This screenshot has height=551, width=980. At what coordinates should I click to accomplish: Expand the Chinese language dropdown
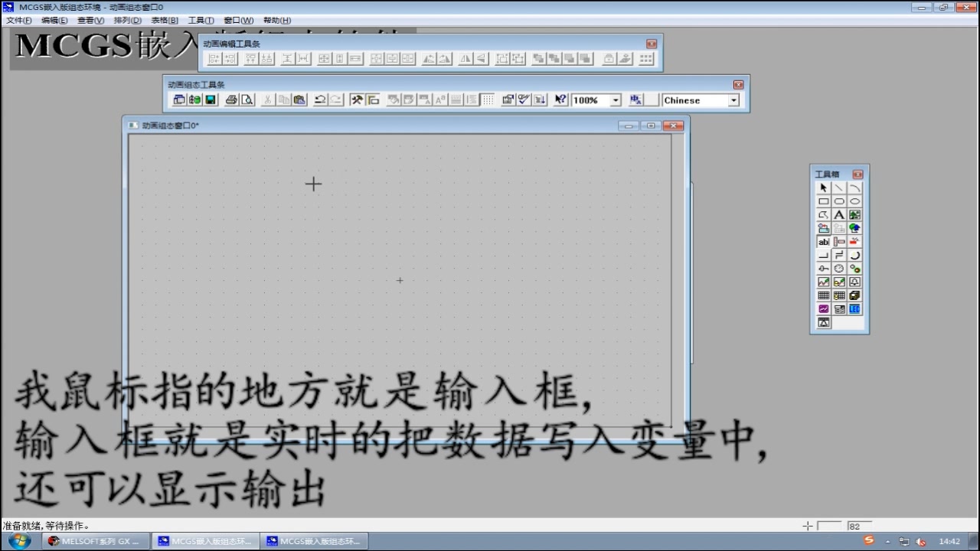tap(733, 100)
